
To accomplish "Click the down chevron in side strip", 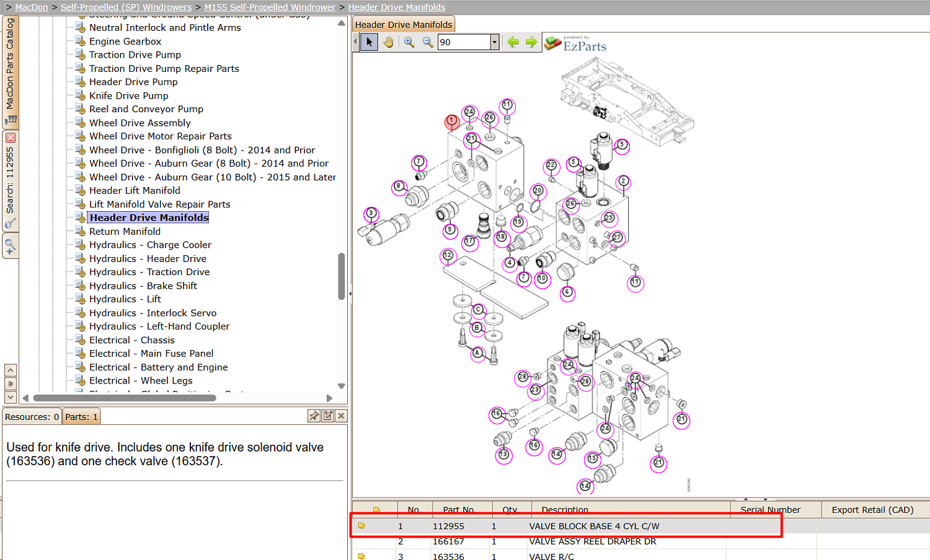I will click(x=10, y=397).
